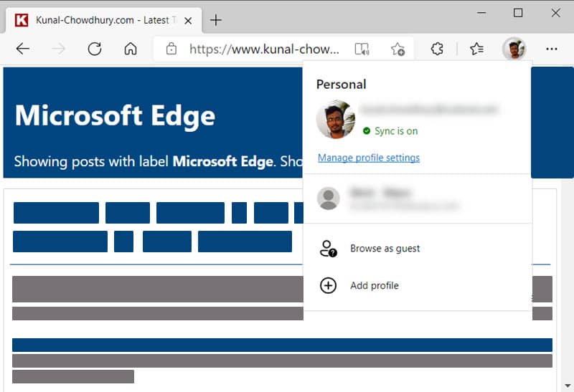The image size is (574, 392).
Task: Add this page to favorites
Action: (x=397, y=49)
